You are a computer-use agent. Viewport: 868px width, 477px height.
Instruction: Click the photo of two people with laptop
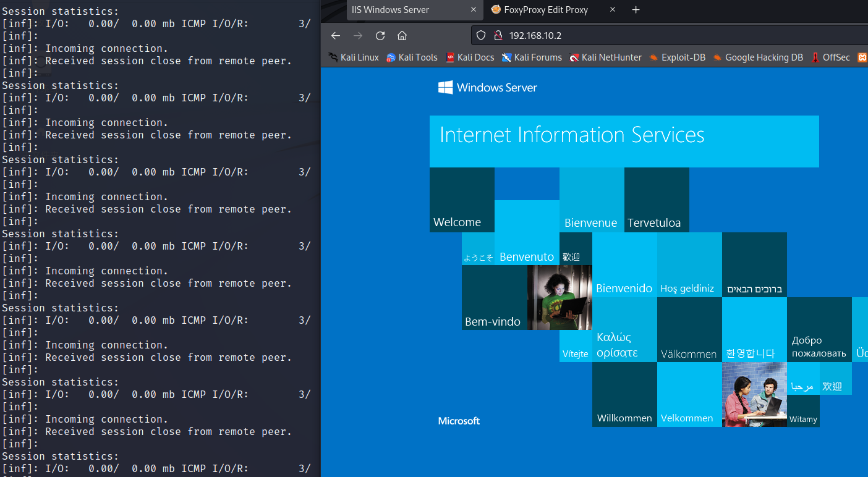tap(754, 395)
